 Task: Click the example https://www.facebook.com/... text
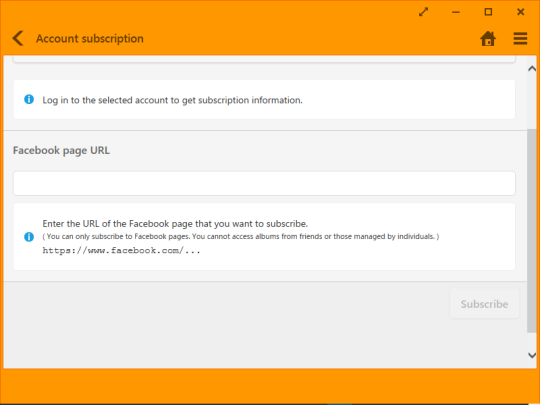click(121, 250)
